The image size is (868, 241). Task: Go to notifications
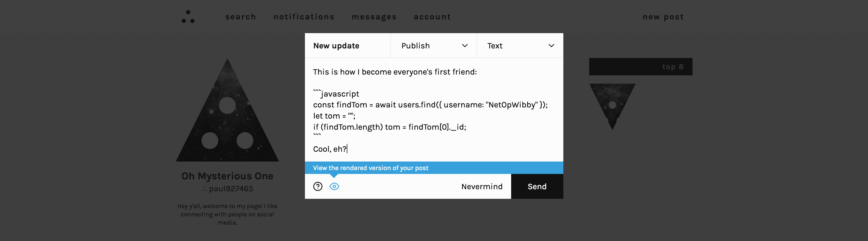pyautogui.click(x=304, y=17)
